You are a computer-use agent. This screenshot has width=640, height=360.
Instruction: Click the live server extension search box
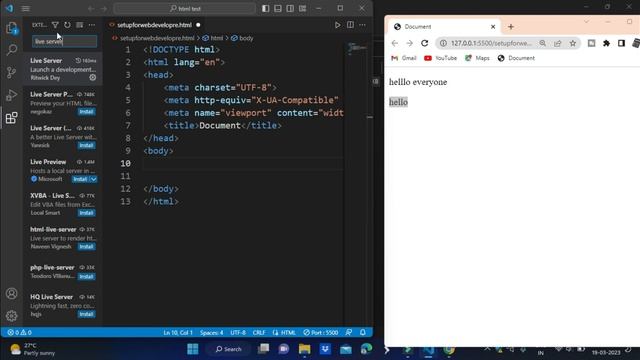click(64, 41)
